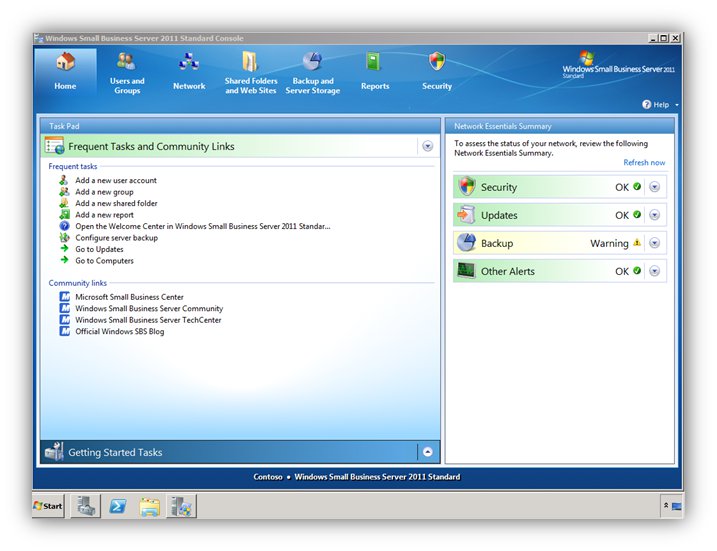
Task: Expand the Updates status row
Action: point(655,215)
